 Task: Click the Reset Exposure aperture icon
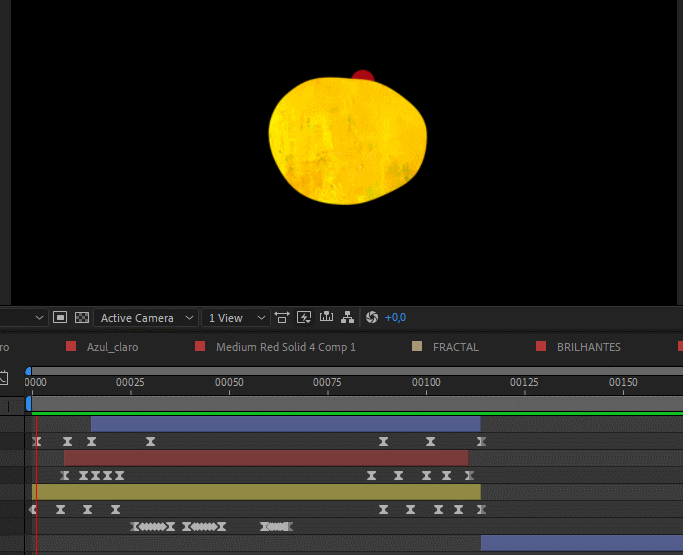(x=372, y=318)
